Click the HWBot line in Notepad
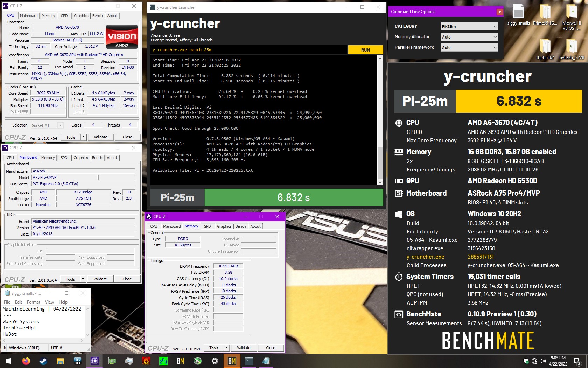This screenshot has width=588, height=368. pos(10,334)
